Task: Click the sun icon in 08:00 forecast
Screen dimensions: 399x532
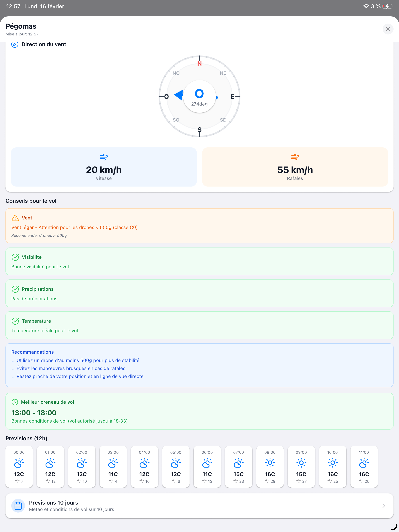Action: click(270, 463)
